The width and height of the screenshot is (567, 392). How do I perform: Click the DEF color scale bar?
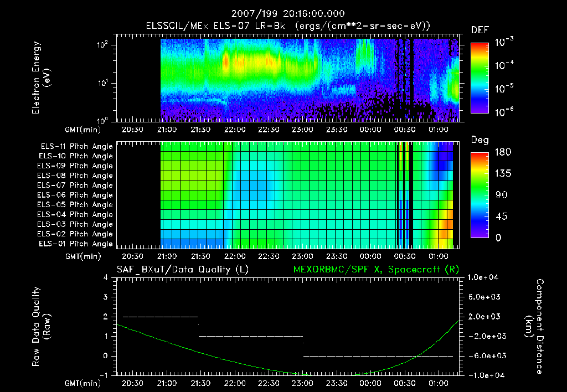click(480, 78)
